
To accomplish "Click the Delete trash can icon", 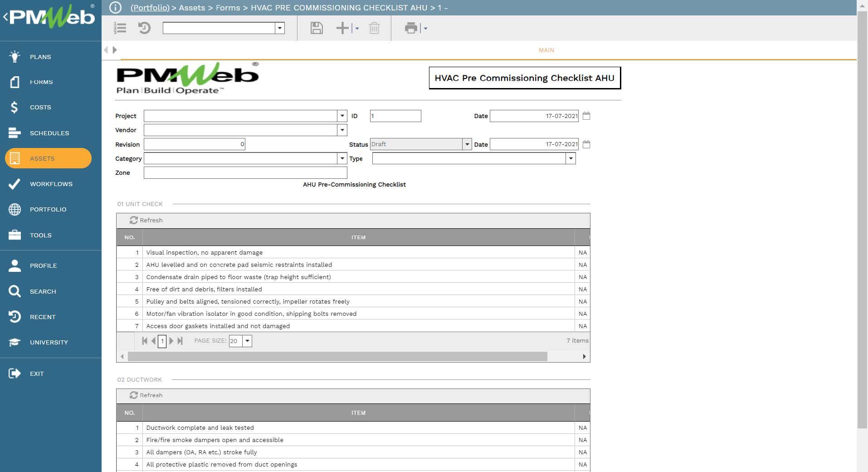I will [374, 28].
